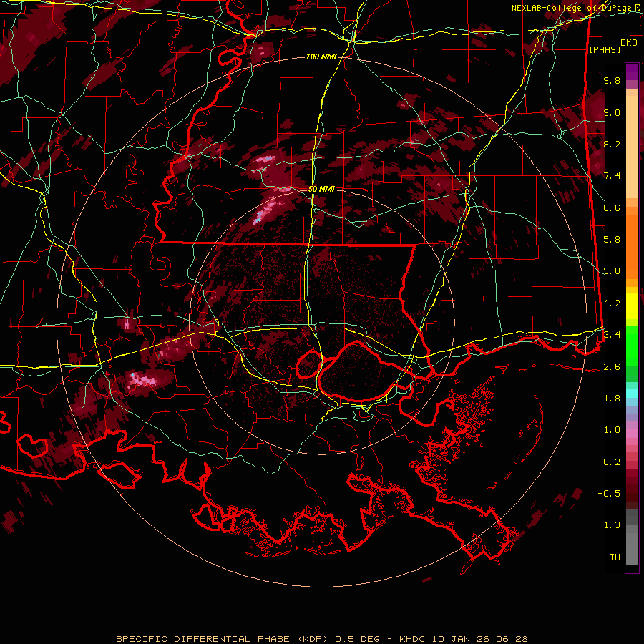The height and width of the screenshot is (644, 644).
Task: Click the 5.0 legend value
Action: pyautogui.click(x=612, y=271)
